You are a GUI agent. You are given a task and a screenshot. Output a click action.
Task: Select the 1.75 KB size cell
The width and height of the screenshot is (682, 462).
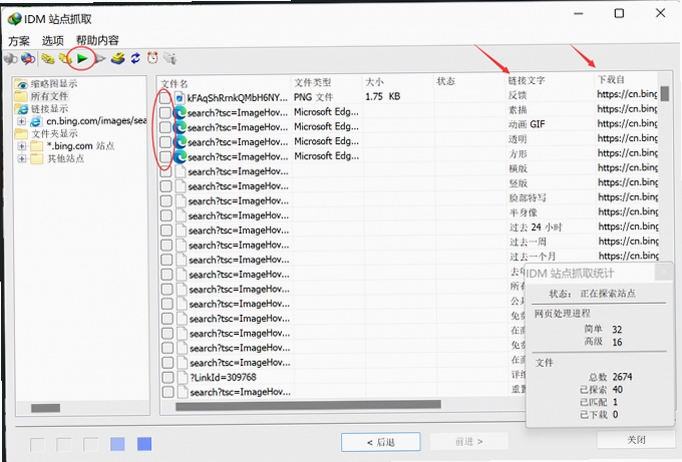[383, 96]
